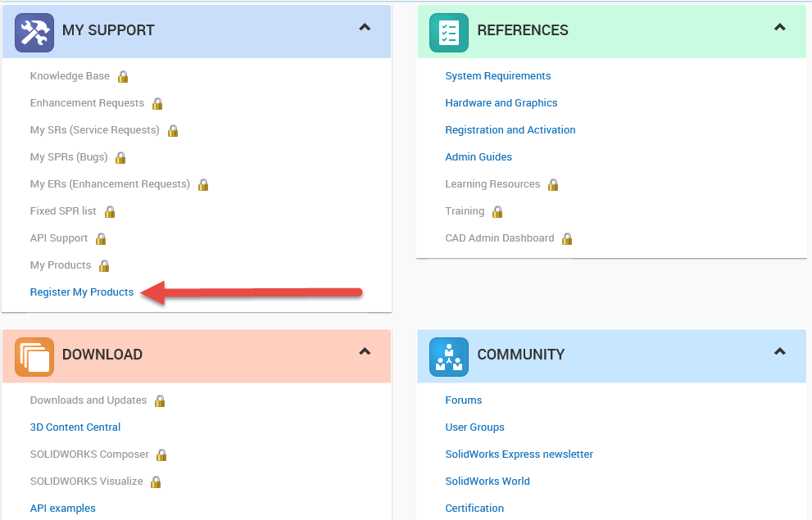
Task: Open SolidWorks World link
Action: pos(488,481)
